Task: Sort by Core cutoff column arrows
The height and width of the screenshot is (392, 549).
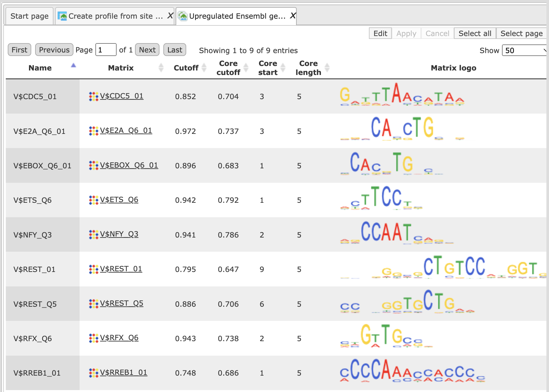Action: pyautogui.click(x=246, y=68)
